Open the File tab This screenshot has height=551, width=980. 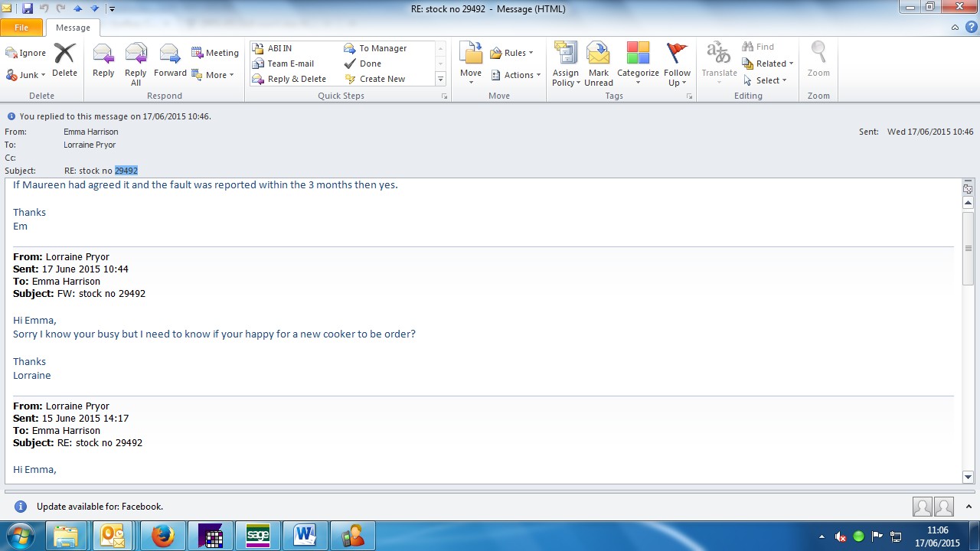(21, 28)
